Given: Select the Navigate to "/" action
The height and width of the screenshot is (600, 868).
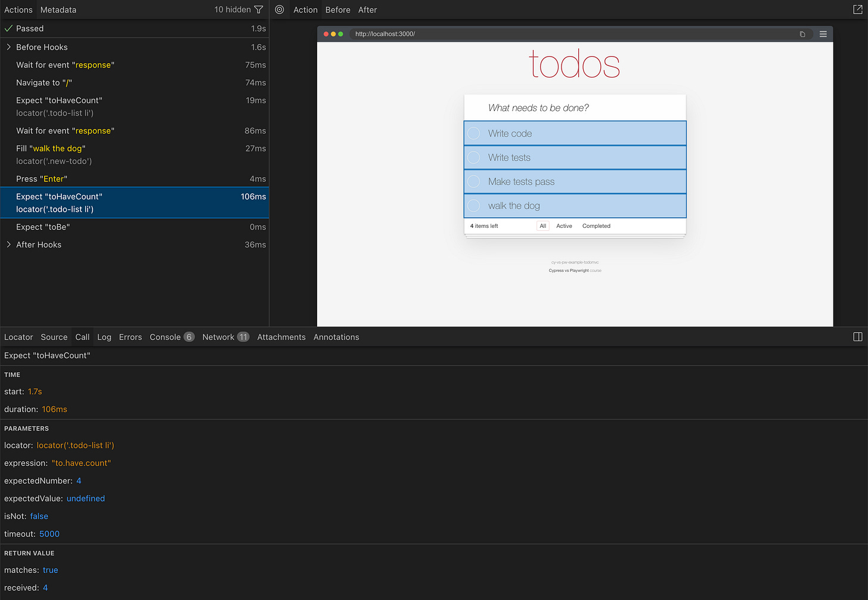Looking at the screenshot, I should tap(135, 83).
